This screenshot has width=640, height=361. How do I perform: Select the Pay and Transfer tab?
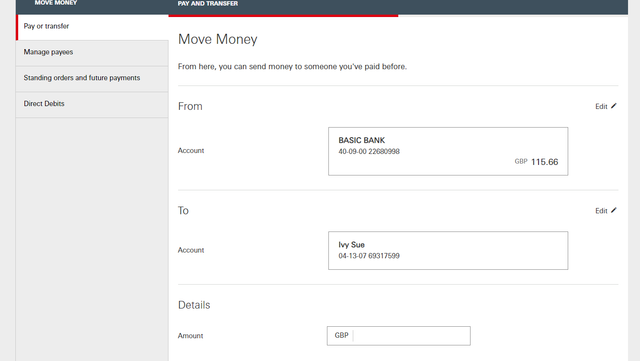pyautogui.click(x=208, y=4)
